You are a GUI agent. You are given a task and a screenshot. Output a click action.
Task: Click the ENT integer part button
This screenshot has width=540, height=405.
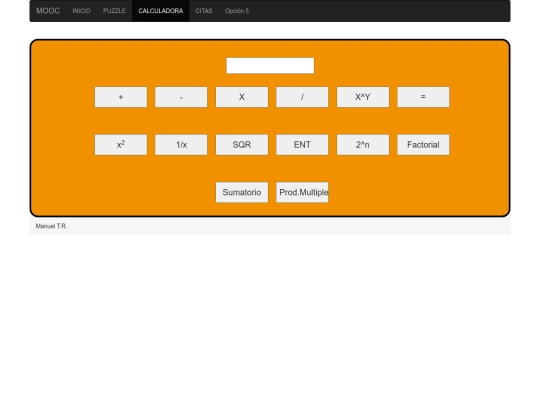[302, 145]
